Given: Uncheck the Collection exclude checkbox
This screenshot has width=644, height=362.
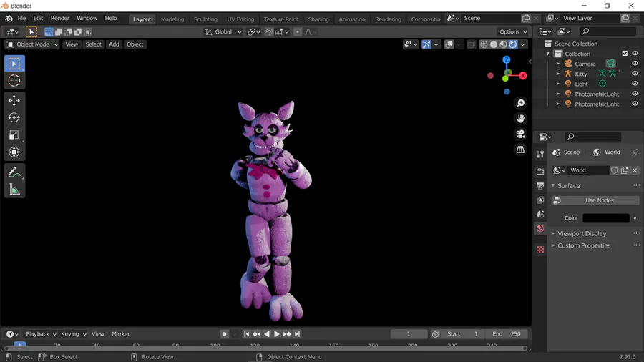Looking at the screenshot, I should [625, 54].
